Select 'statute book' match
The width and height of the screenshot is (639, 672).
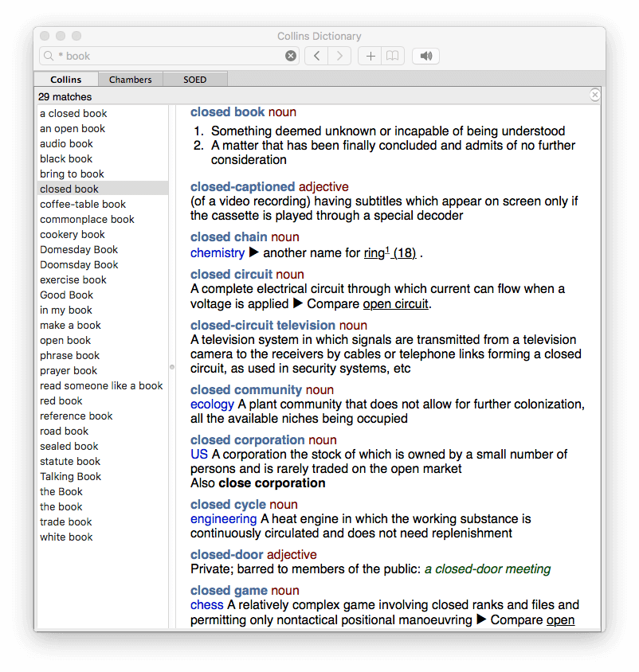click(x=103, y=461)
